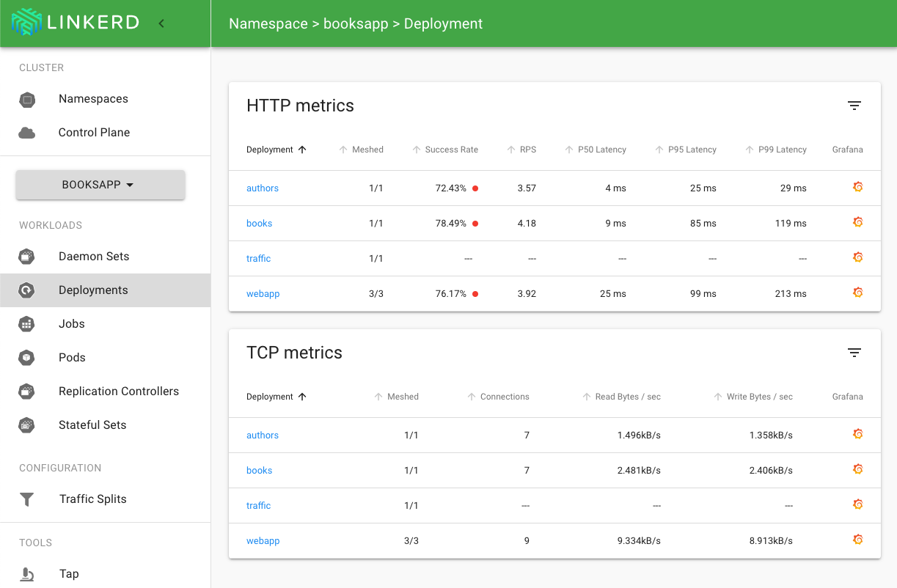The height and width of the screenshot is (588, 897).
Task: Open the webapp deployment link in TCP metrics
Action: click(x=263, y=541)
